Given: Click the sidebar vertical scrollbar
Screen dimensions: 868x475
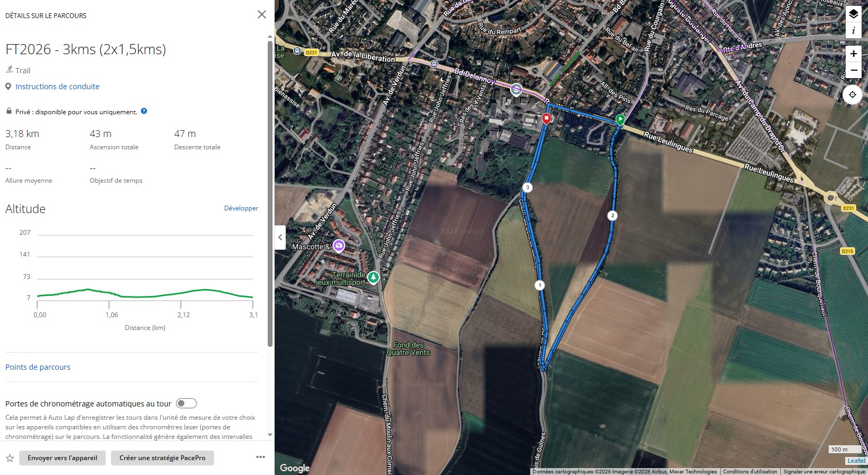Looking at the screenshot, I should tap(270, 191).
